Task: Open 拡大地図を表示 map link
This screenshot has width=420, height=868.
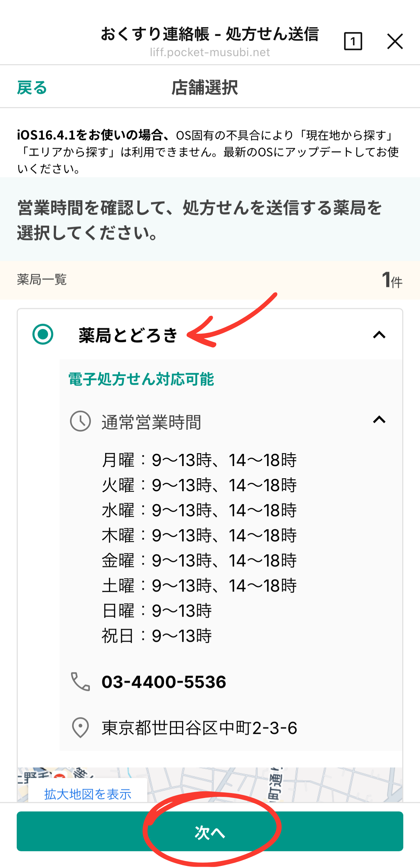Action: point(88,794)
